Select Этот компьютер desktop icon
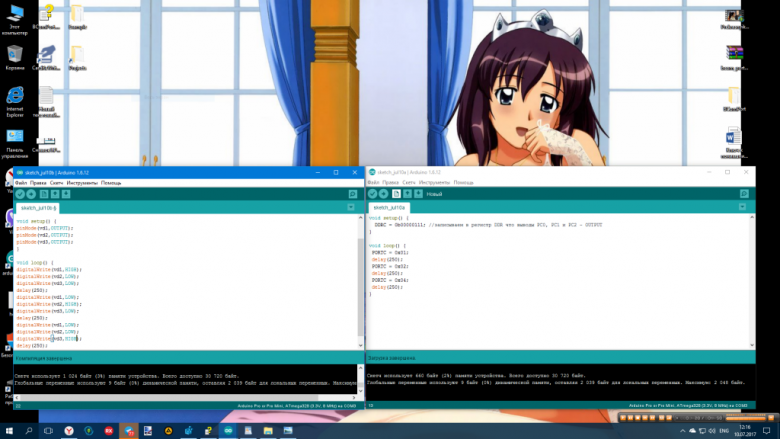The image size is (780, 439). (x=15, y=20)
